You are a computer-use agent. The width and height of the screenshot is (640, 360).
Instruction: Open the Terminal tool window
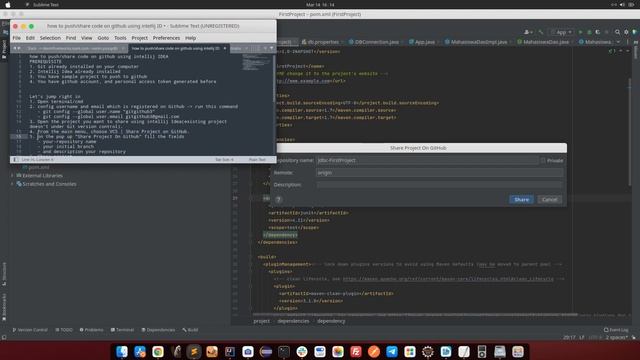point(122,330)
